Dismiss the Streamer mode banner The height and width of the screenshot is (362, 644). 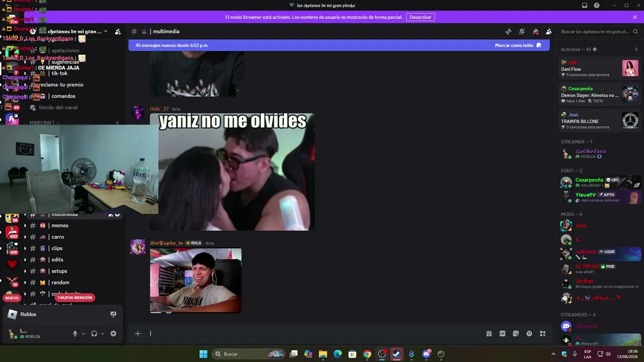point(635,17)
